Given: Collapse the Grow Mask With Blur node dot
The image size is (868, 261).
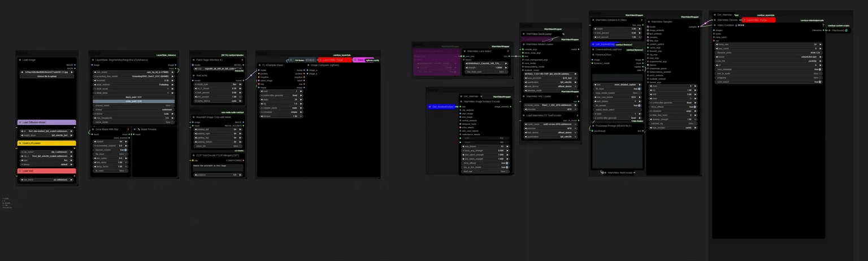Looking at the screenshot, I should 93,129.
